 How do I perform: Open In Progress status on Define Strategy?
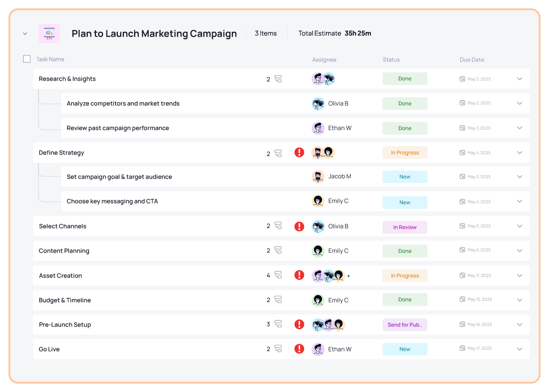[405, 153]
